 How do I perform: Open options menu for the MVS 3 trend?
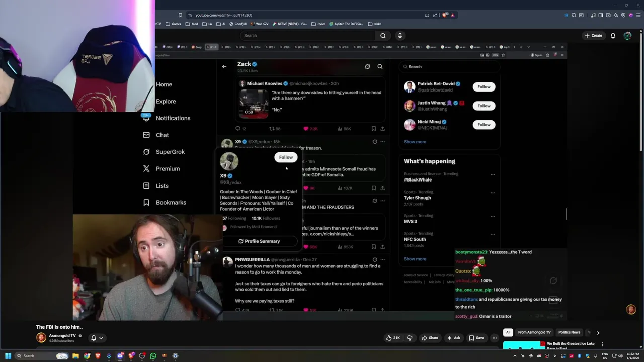493,216
